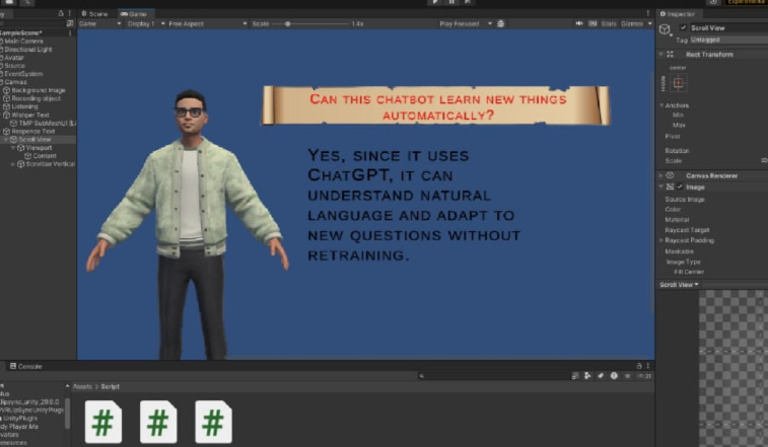Switch to the Scene tab
Screen dimensions: 768x447
tap(95, 14)
